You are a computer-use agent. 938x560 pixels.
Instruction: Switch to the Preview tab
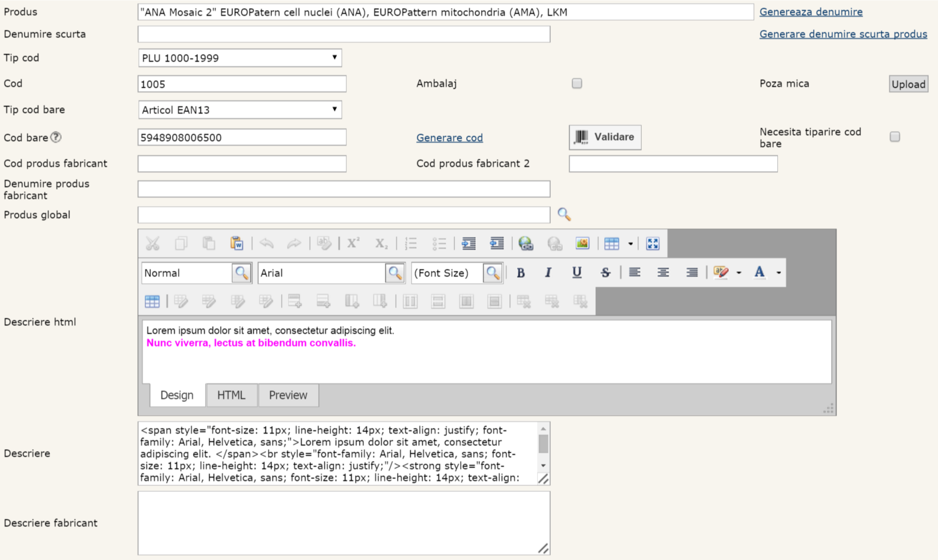pos(288,395)
